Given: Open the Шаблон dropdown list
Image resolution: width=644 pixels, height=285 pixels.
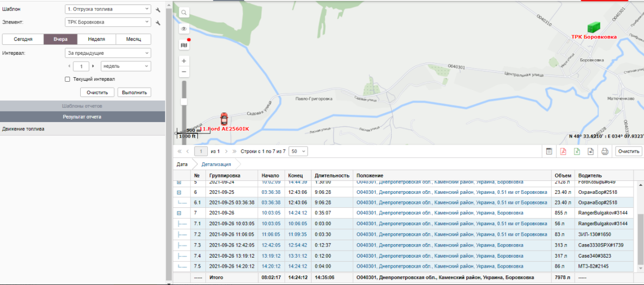Looking at the screenshot, I should click(x=108, y=9).
